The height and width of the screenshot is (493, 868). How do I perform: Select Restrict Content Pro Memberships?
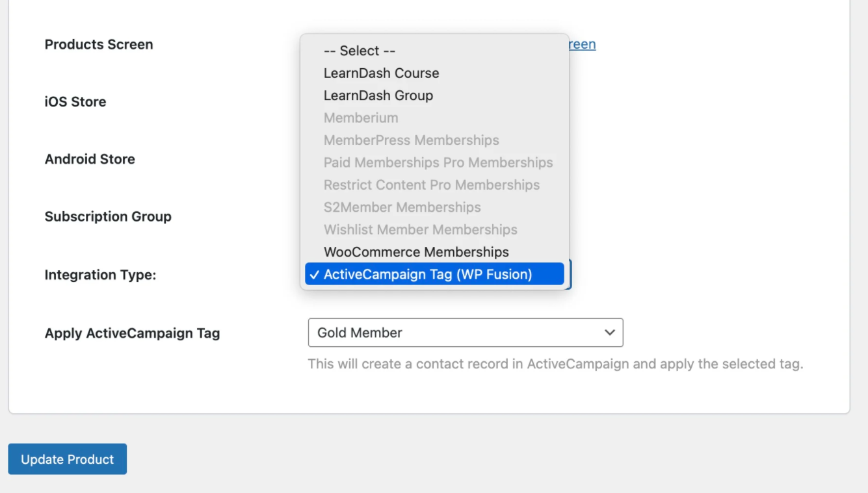click(x=431, y=185)
